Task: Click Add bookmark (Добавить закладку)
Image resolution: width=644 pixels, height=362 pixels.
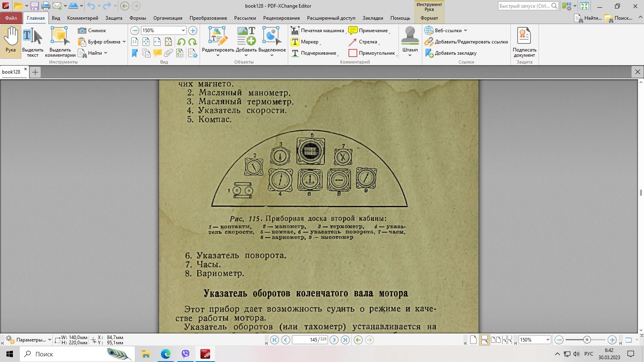Action: [x=451, y=53]
